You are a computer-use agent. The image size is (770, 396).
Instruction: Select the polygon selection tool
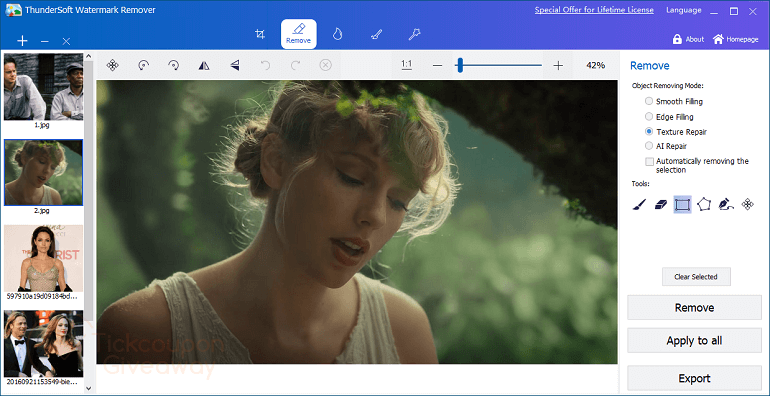point(704,204)
